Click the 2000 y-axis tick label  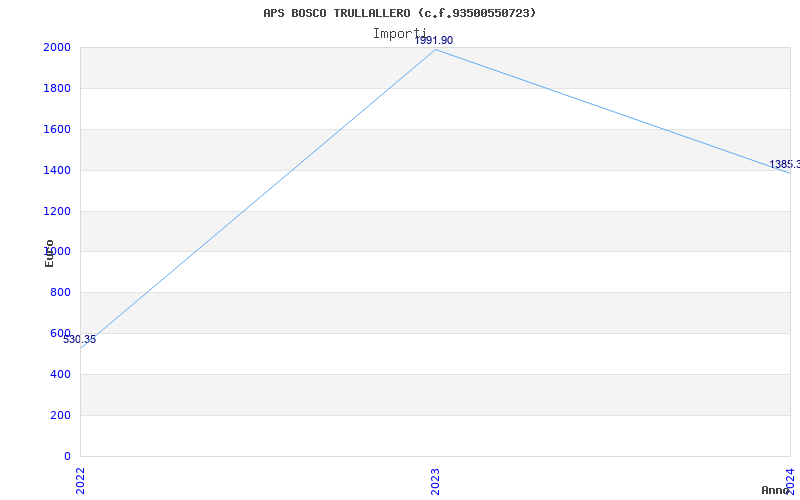[57, 47]
